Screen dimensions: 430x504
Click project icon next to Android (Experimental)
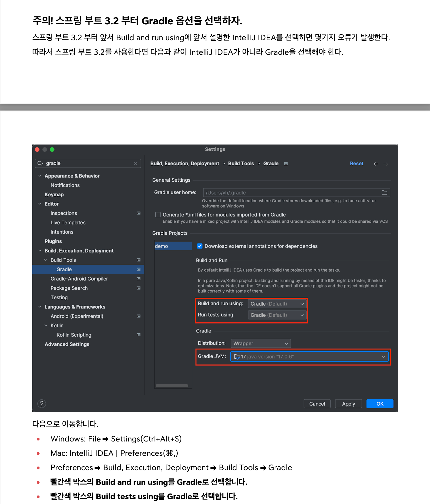139,316
